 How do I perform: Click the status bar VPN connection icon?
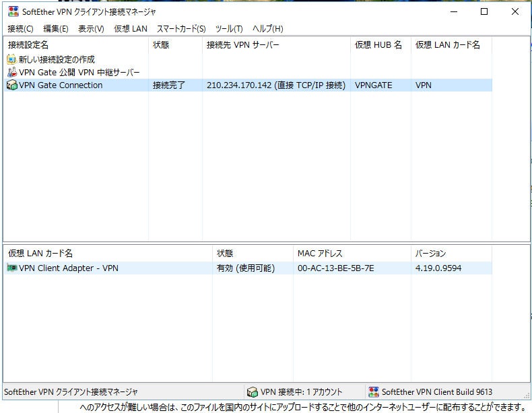coord(252,392)
